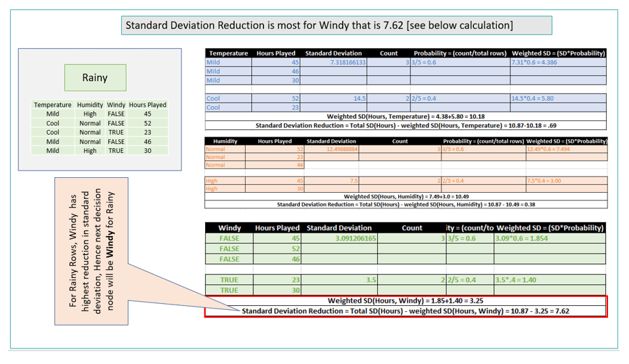Click the 14.5*0.4 = 5.80 cell
Image resolution: width=629 pixels, height=364 pixels.
pyautogui.click(x=557, y=98)
